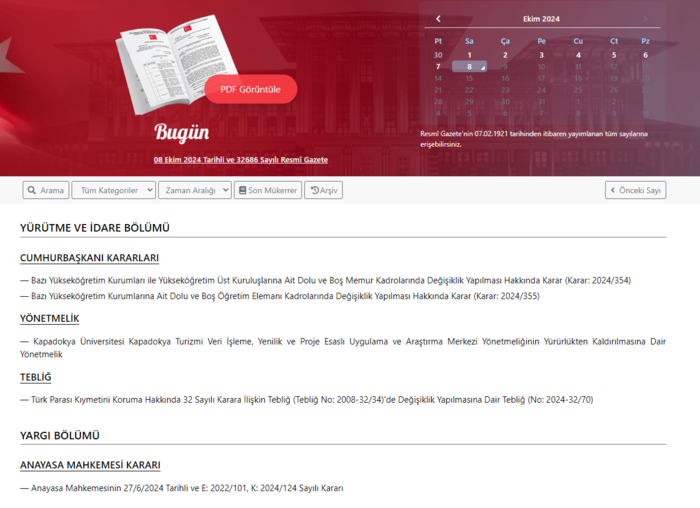Select October 3 in the calendar

tap(542, 55)
